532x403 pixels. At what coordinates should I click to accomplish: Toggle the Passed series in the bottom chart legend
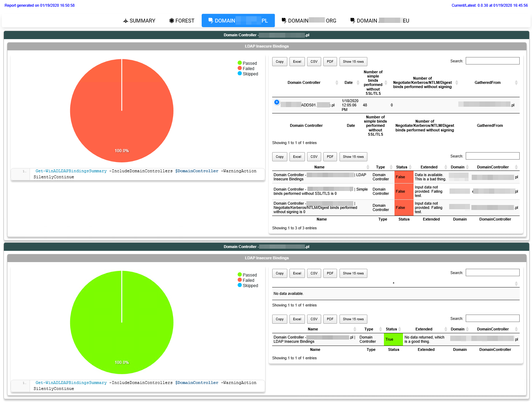249,275
